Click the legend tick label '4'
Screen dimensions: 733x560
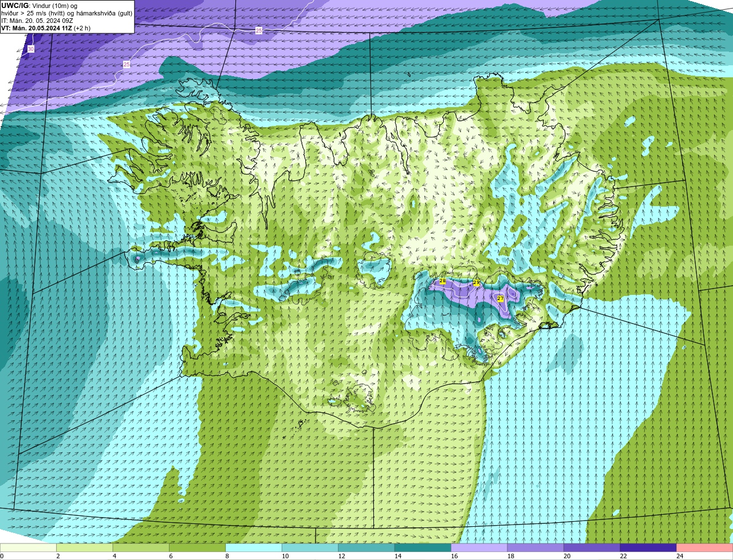click(x=114, y=556)
